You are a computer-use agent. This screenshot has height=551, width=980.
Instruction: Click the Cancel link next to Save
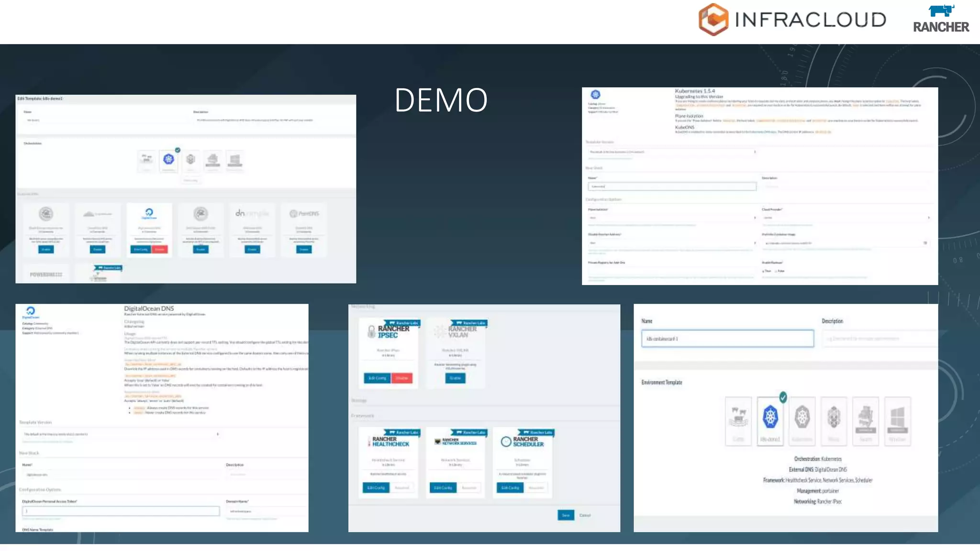click(x=585, y=515)
